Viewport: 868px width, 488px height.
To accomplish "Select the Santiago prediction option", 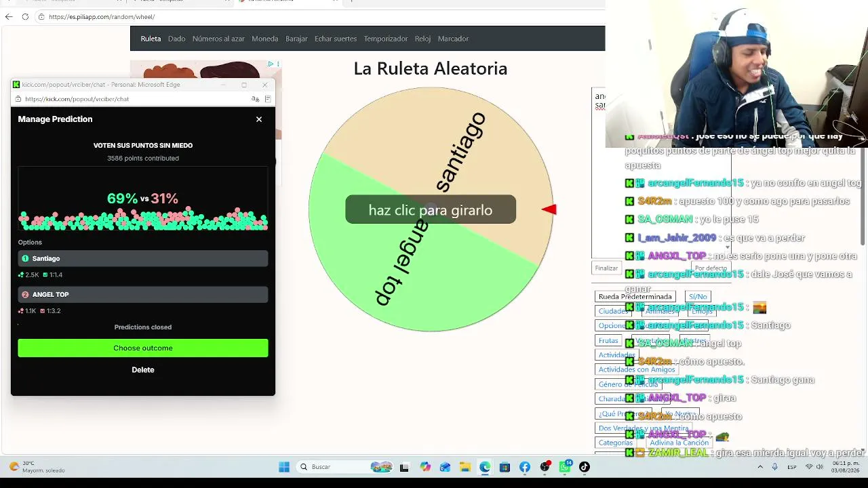I will (143, 258).
